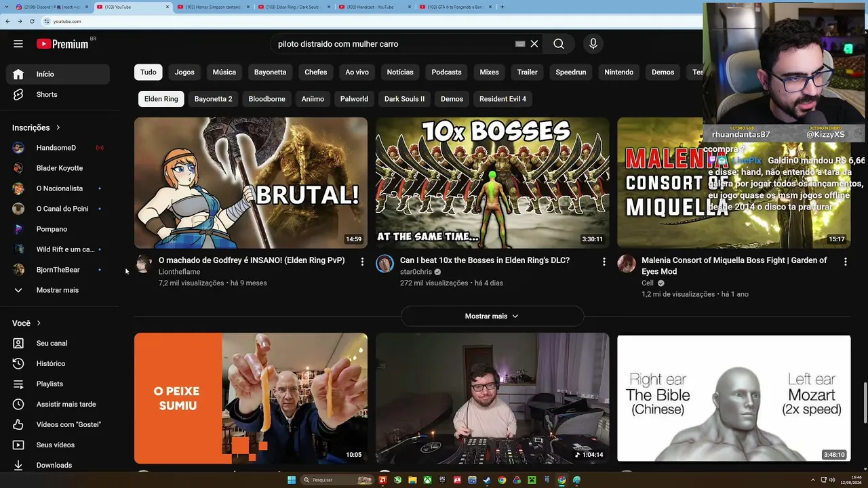Go back using the browser back arrow
This screenshot has height=488, width=868.
[7, 22]
